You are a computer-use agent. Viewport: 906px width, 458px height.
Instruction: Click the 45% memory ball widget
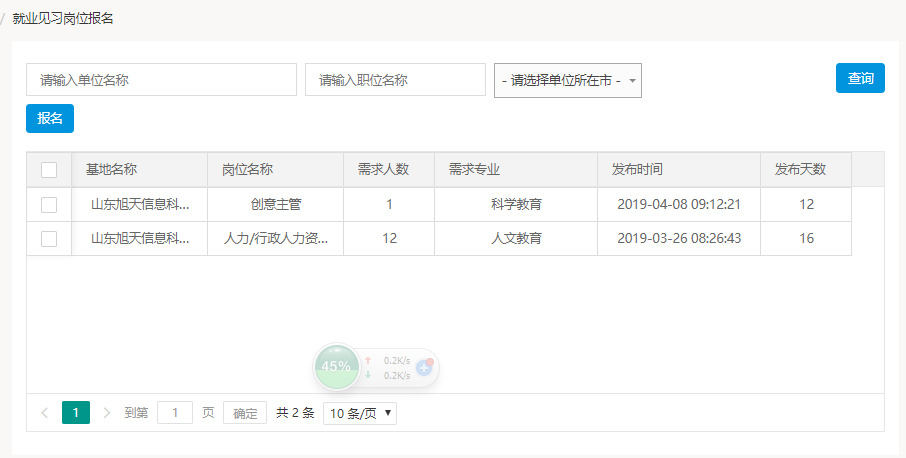(x=336, y=366)
